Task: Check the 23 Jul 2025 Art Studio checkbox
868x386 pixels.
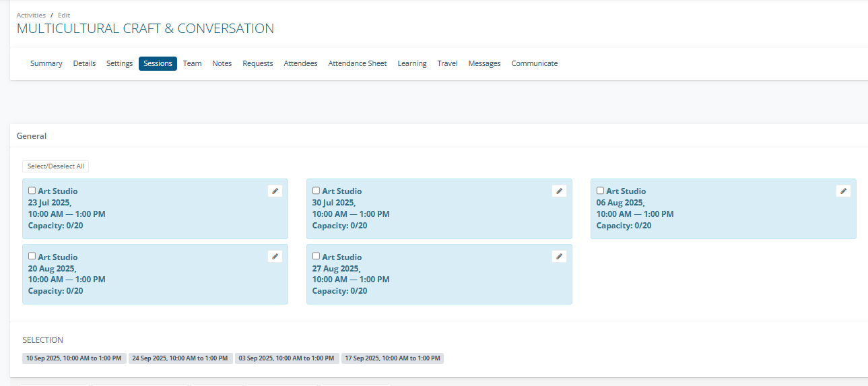Action: (x=32, y=191)
